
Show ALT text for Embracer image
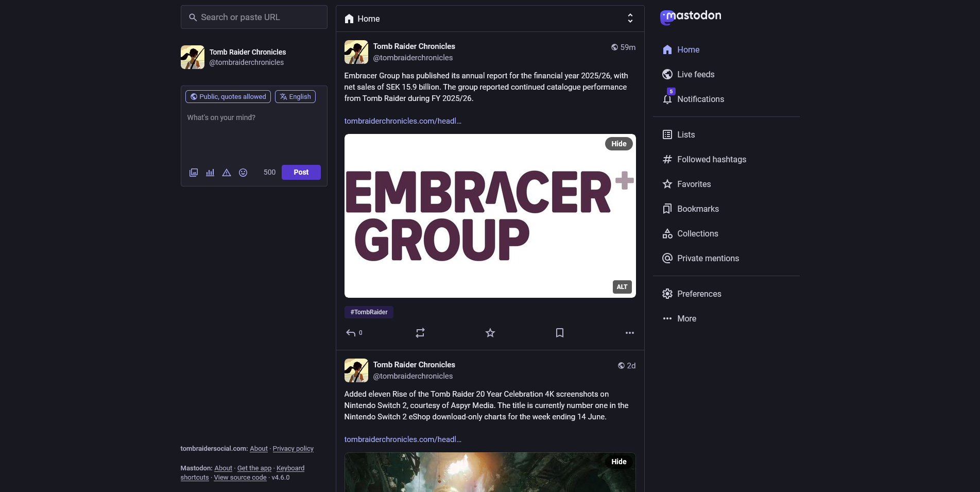tap(622, 287)
